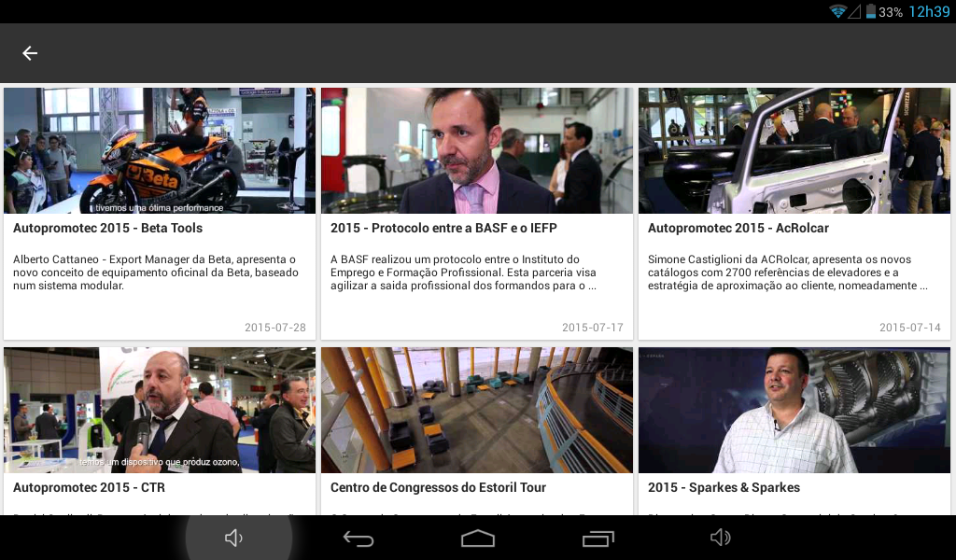Screen dimensions: 956x560
Task: Click the BASF protocol description text
Action: point(463,273)
